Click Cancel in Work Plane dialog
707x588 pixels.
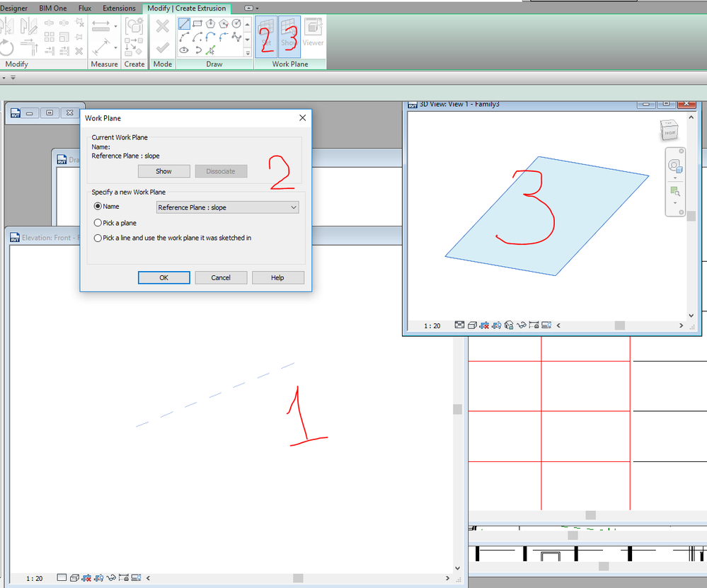coord(221,278)
